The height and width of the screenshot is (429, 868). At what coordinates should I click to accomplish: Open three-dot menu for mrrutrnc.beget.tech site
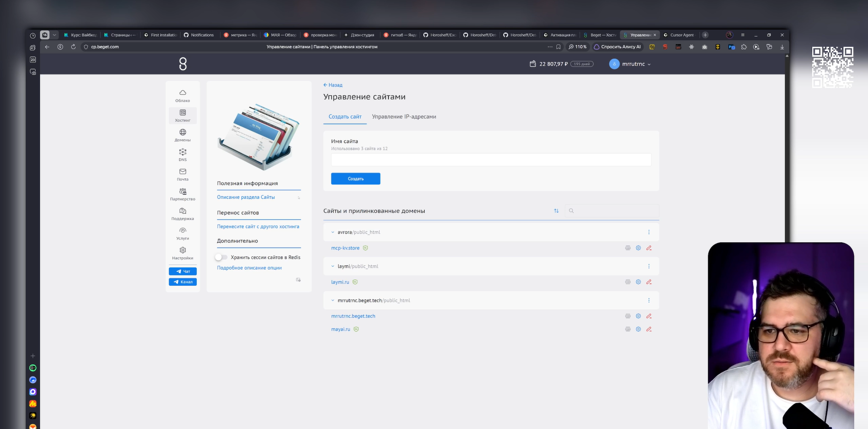point(649,301)
